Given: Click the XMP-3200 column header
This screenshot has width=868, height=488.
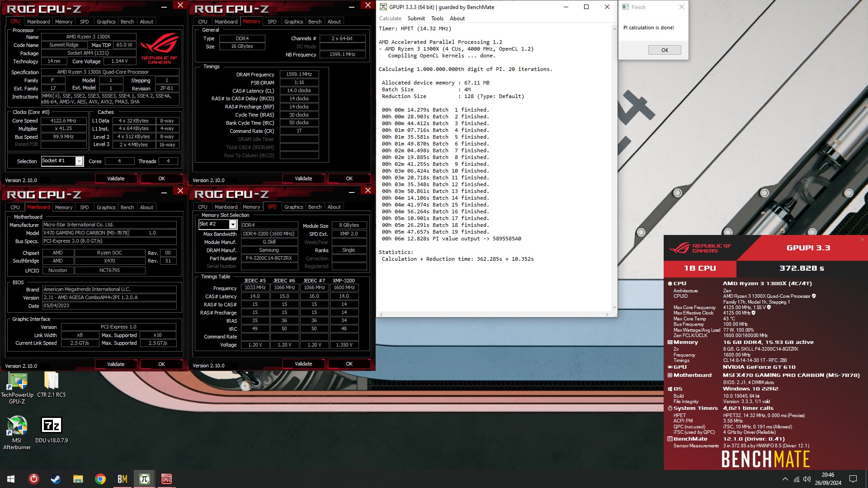Looking at the screenshot, I should 344,281.
